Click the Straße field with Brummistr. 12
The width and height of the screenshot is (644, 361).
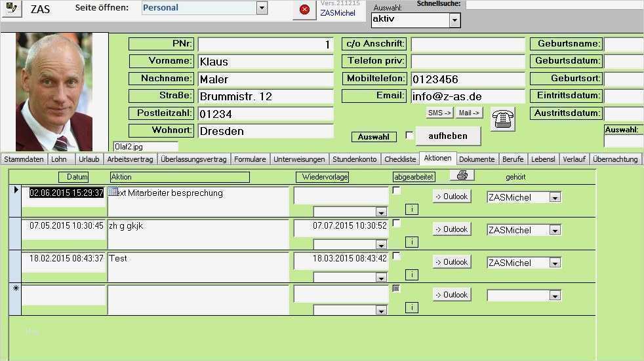[266, 96]
